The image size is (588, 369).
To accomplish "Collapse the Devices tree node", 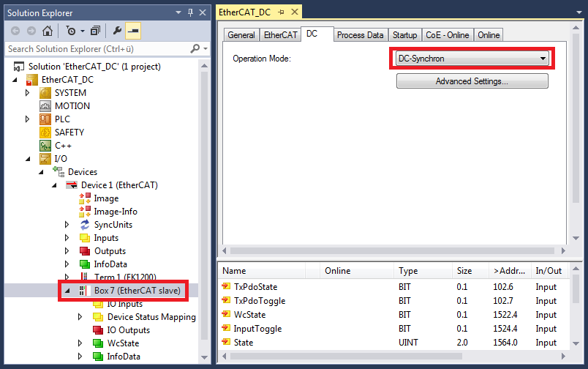I will tap(41, 172).
